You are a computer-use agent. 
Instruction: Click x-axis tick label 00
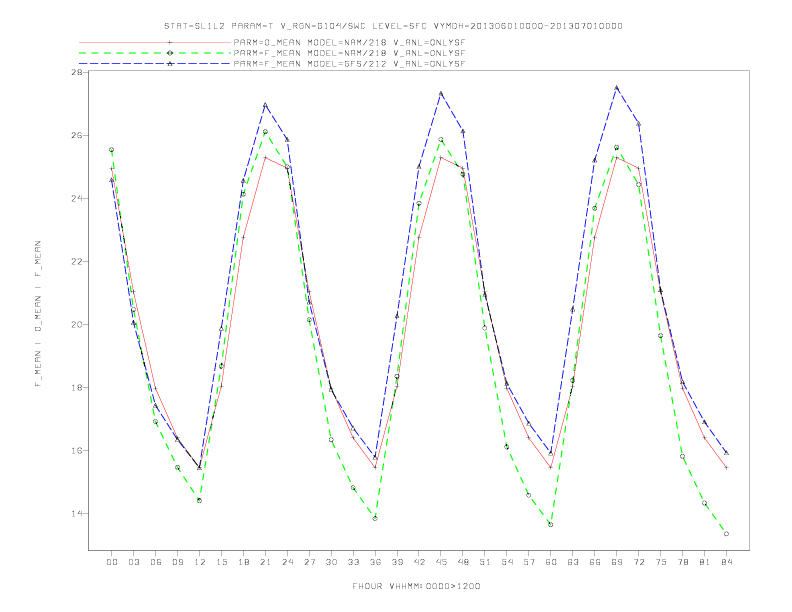coord(112,562)
